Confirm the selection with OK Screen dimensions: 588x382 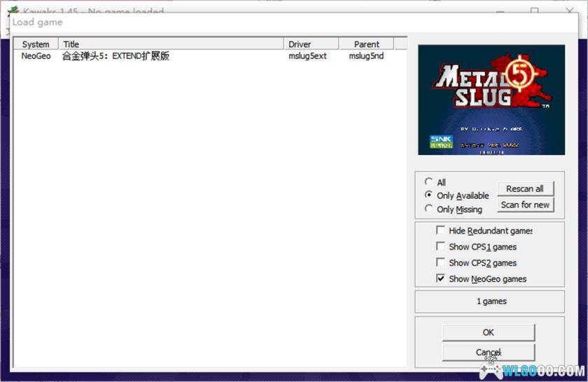point(488,332)
